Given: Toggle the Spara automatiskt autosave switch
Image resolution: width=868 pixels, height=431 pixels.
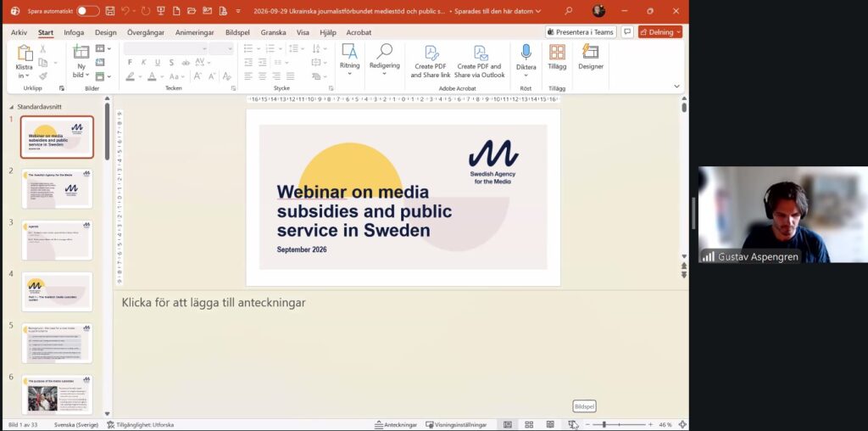Looking at the screenshot, I should pos(88,11).
